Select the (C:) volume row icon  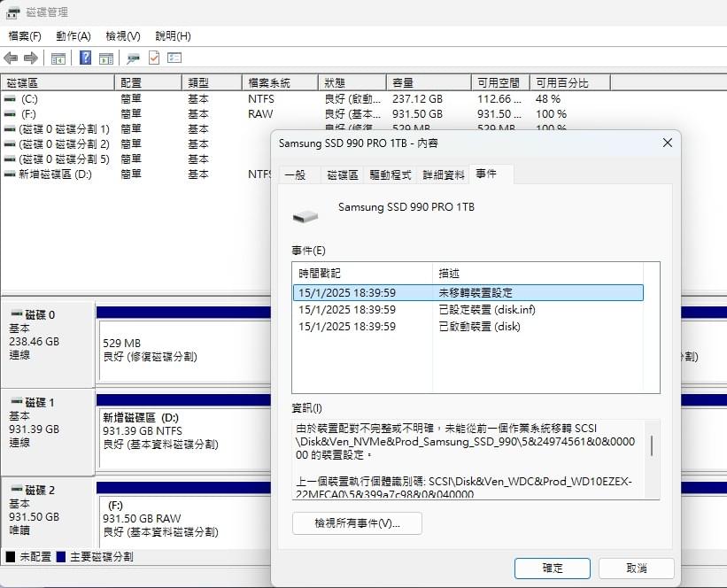[10, 99]
